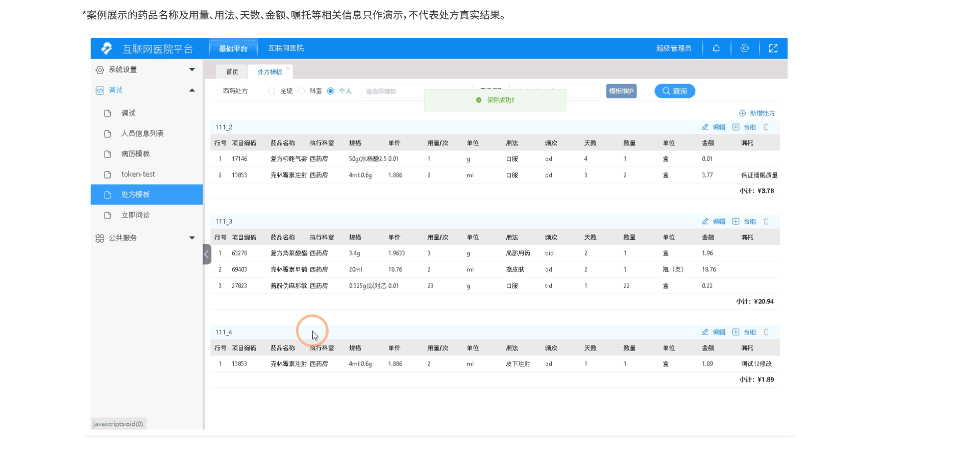
Task: Click the 合组 link for 111_3
Action: tap(750, 221)
